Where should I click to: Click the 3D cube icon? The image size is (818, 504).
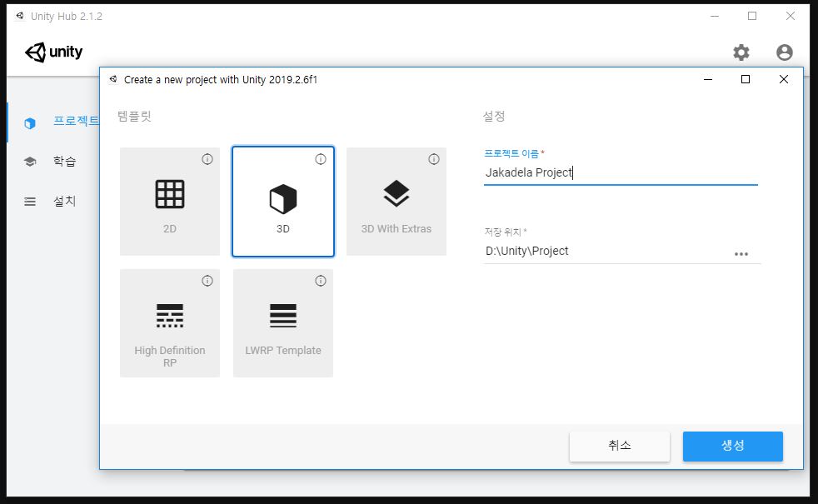pos(282,199)
